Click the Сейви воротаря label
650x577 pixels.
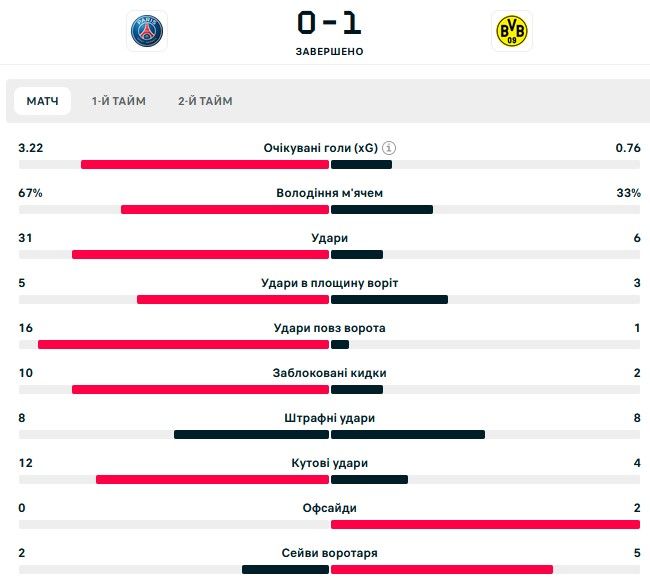coord(329,553)
